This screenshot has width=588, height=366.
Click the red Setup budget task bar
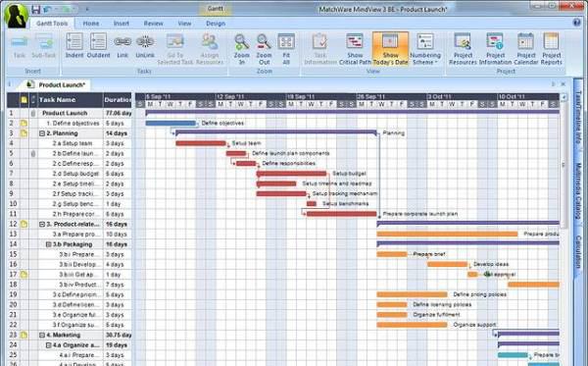pos(291,174)
